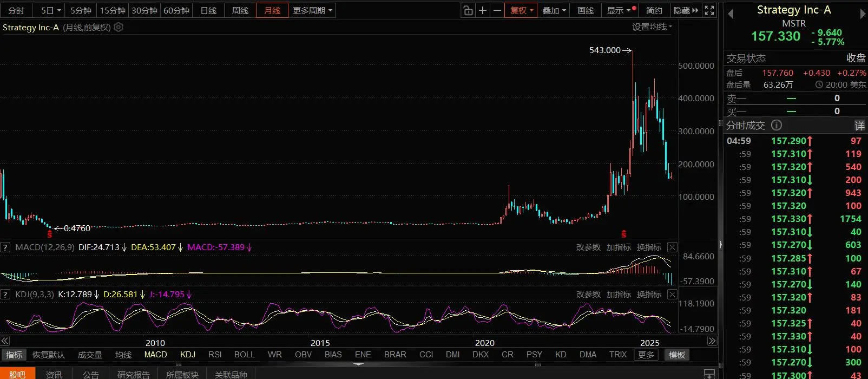The image size is (868, 379).
Task: Open 资讯 news tab
Action: 54,374
